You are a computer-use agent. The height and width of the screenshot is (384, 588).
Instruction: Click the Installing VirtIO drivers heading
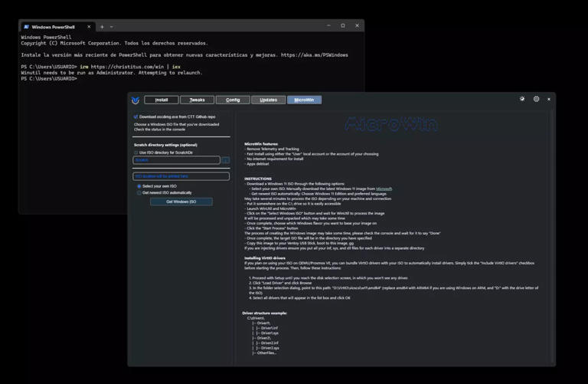click(265, 258)
